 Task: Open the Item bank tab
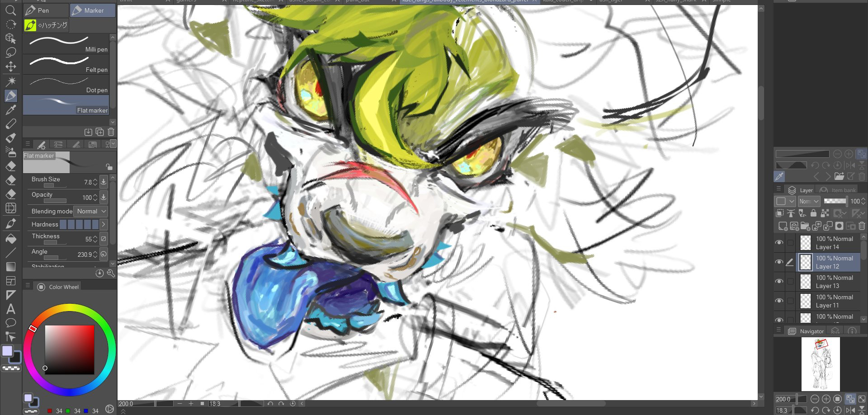(838, 190)
